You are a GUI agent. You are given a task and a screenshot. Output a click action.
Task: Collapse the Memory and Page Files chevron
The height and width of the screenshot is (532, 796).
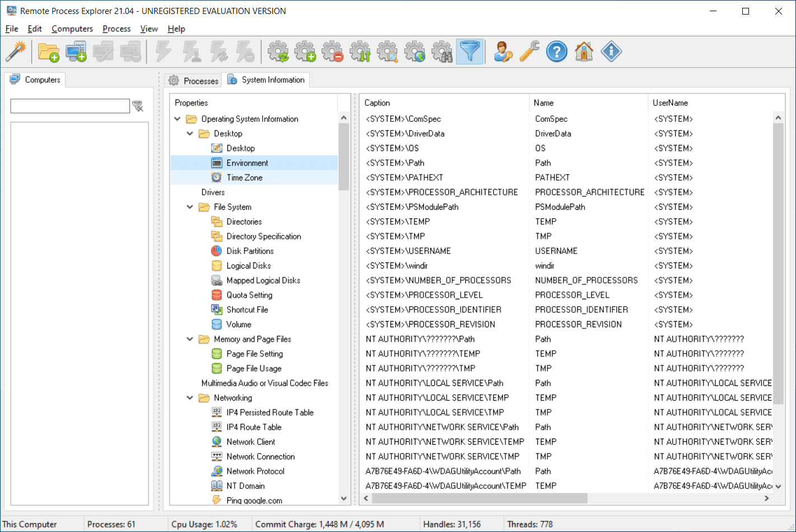coord(190,339)
